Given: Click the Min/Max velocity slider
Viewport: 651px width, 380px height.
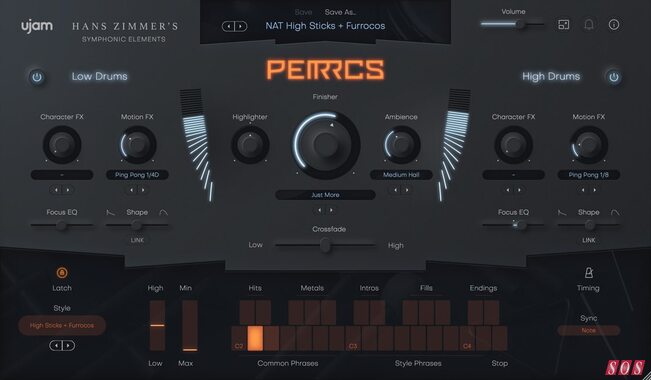Looking at the screenshot, I should tap(190, 326).
